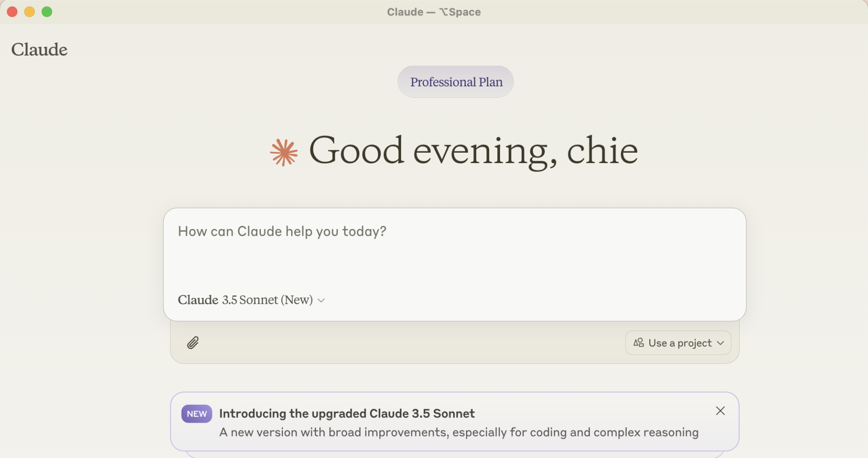Screen dimensions: 868x458
Task: Click the Professional Plan badge
Action: pyautogui.click(x=456, y=82)
